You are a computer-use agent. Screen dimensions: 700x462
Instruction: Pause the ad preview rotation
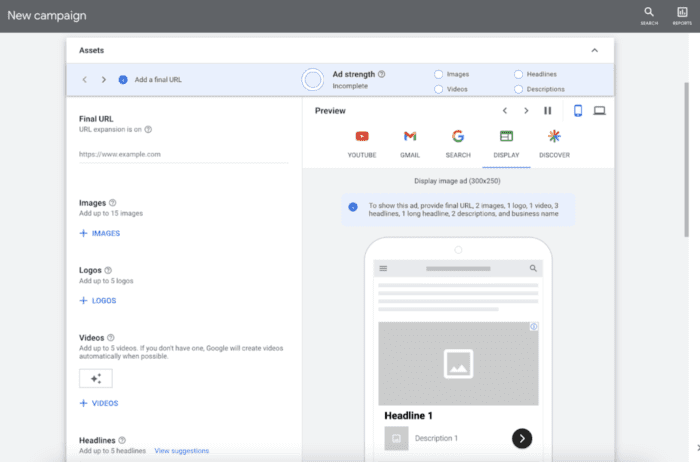(x=547, y=110)
